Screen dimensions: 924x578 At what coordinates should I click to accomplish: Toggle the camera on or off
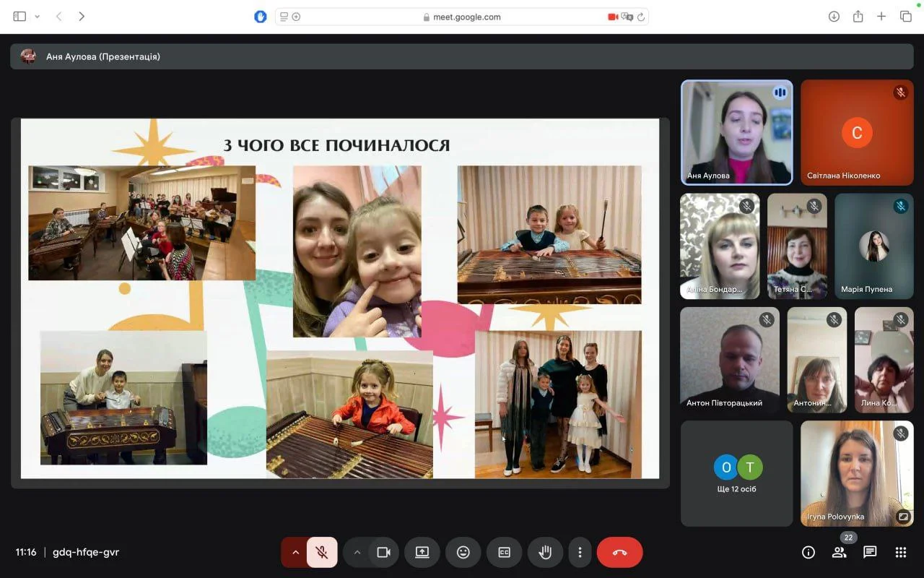tap(383, 553)
